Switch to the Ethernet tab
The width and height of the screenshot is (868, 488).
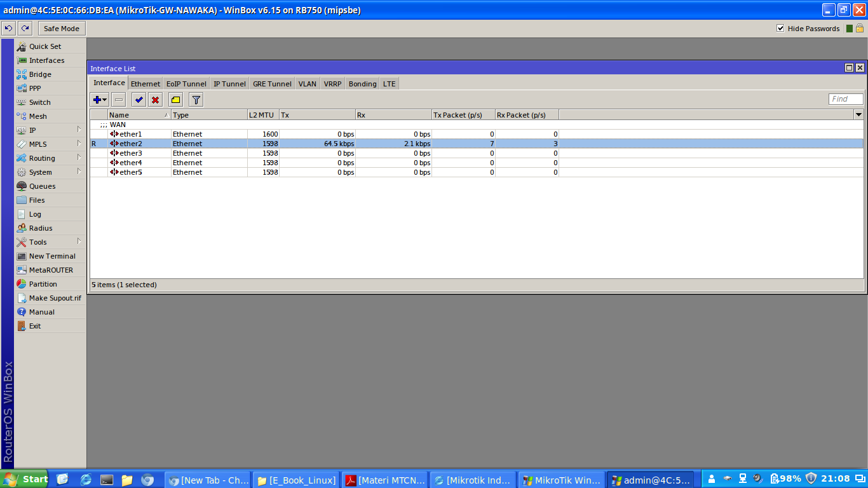(x=146, y=84)
